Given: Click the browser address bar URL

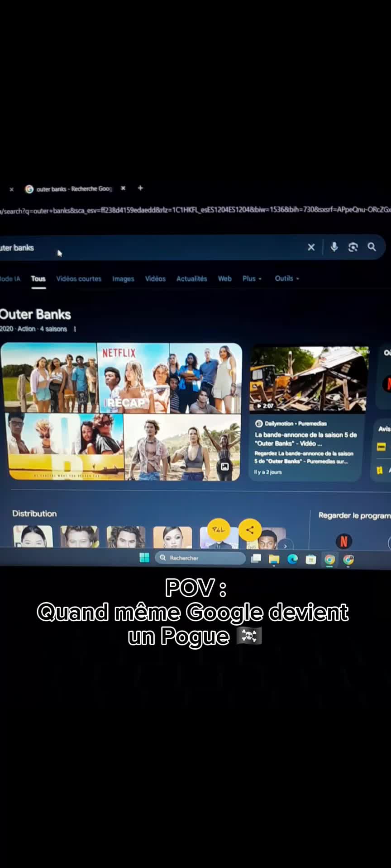Looking at the screenshot, I should coord(195,210).
